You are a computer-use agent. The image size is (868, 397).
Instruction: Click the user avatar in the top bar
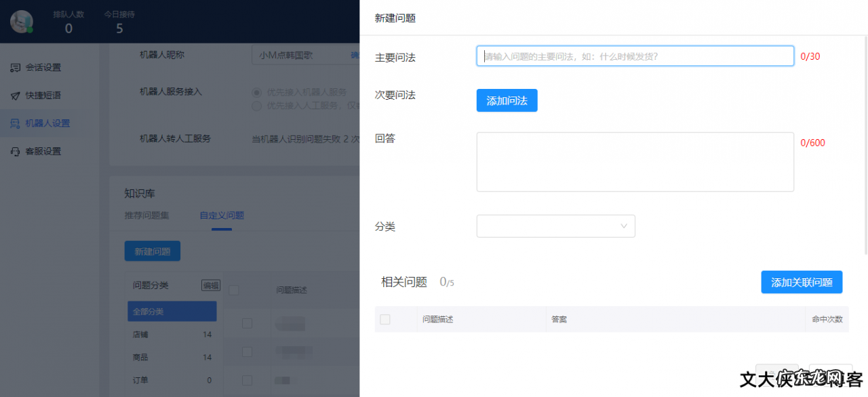tap(21, 21)
